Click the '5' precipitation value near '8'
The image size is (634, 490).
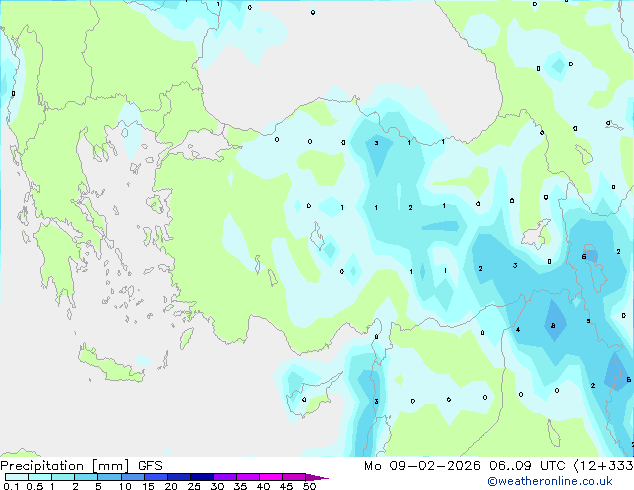588,321
